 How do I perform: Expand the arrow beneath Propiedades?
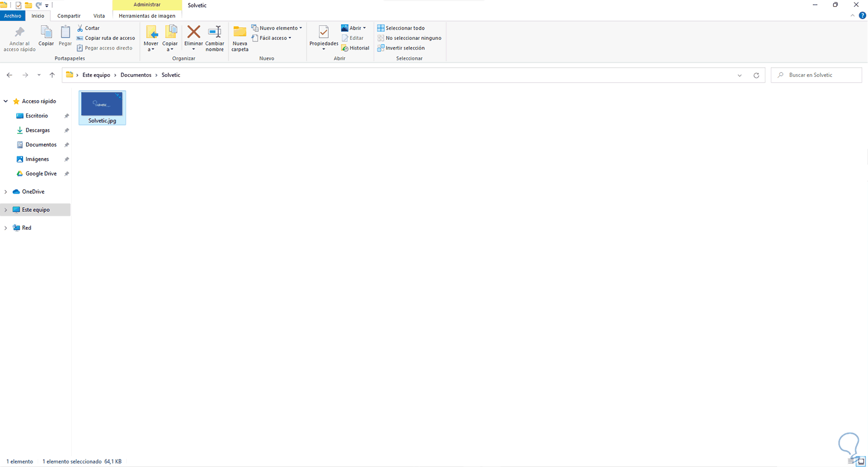[323, 49]
